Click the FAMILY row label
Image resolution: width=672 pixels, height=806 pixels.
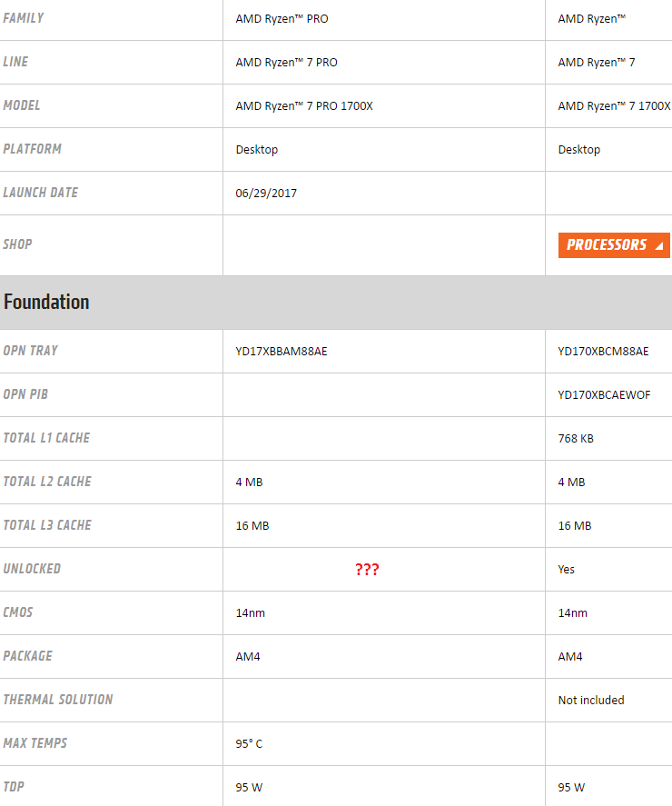pyautogui.click(x=24, y=18)
